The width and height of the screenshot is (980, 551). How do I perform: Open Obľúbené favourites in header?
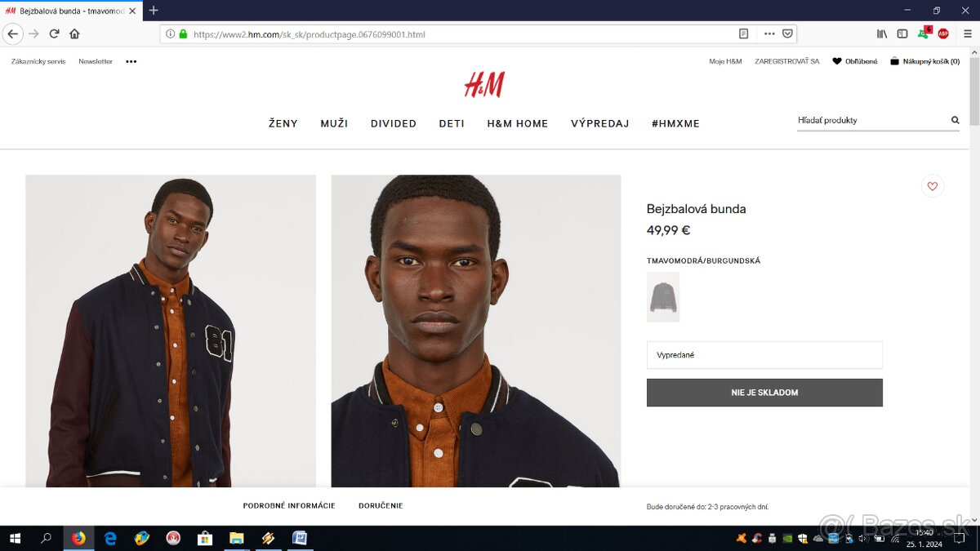point(855,61)
